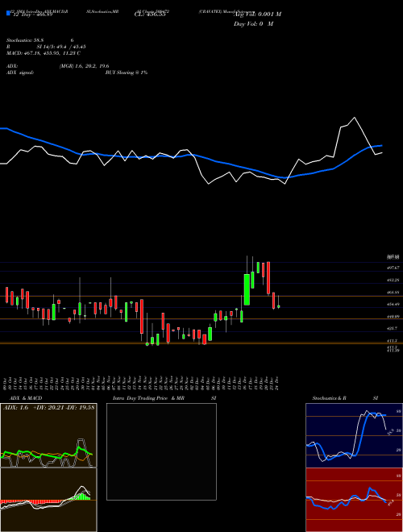Click the 'Stochastics & R' panel title
Viewport: 403px width, 532px height.
(x=329, y=398)
